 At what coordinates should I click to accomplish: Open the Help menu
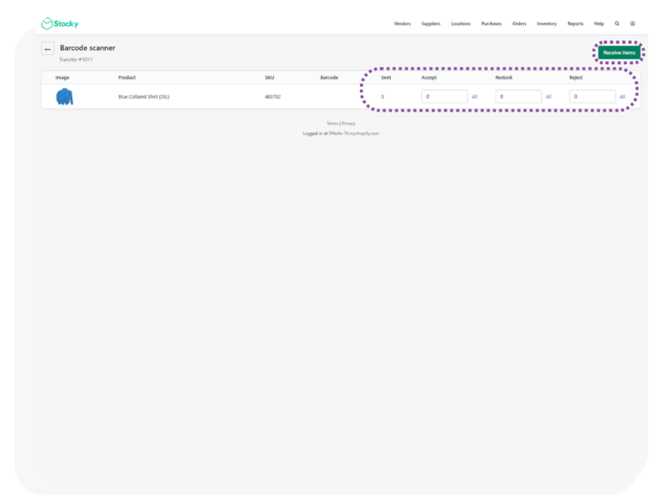[599, 23]
